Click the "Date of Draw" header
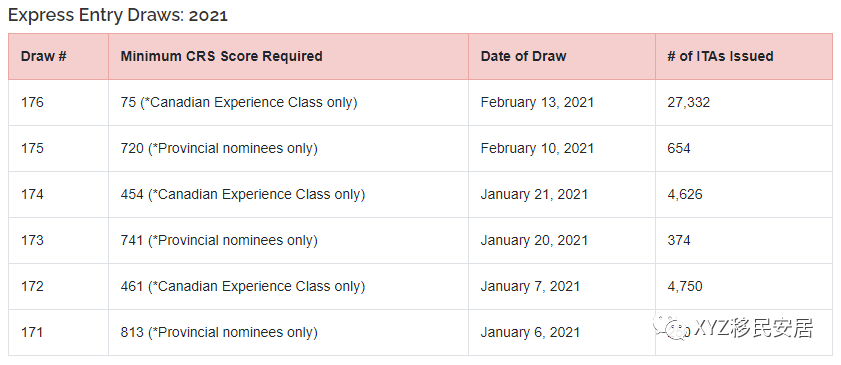This screenshot has width=841, height=365. pos(523,56)
